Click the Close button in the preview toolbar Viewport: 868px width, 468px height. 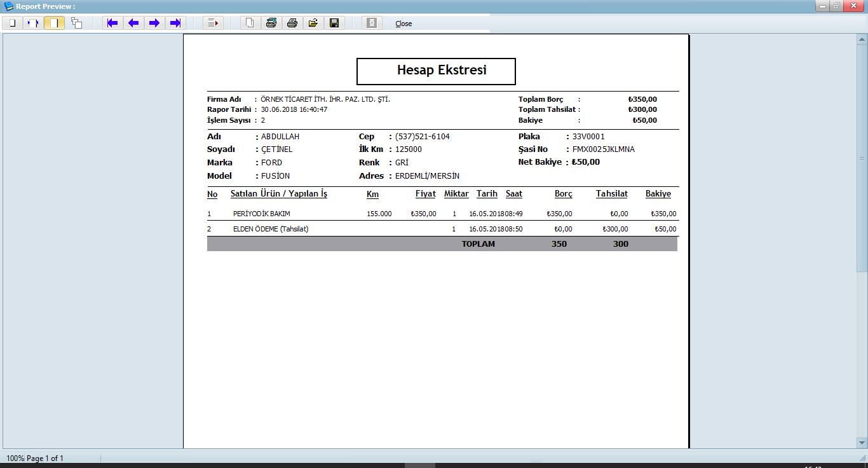point(403,24)
